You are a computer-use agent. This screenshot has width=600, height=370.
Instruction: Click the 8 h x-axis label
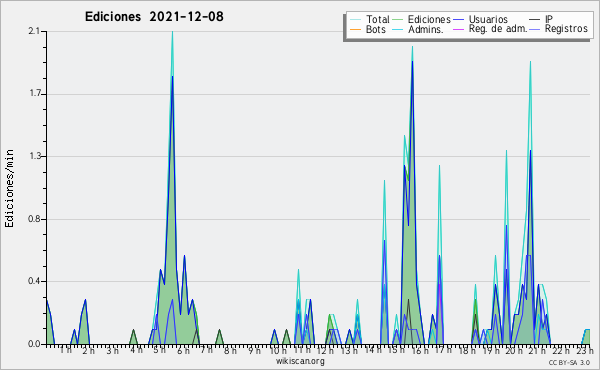coord(230,350)
